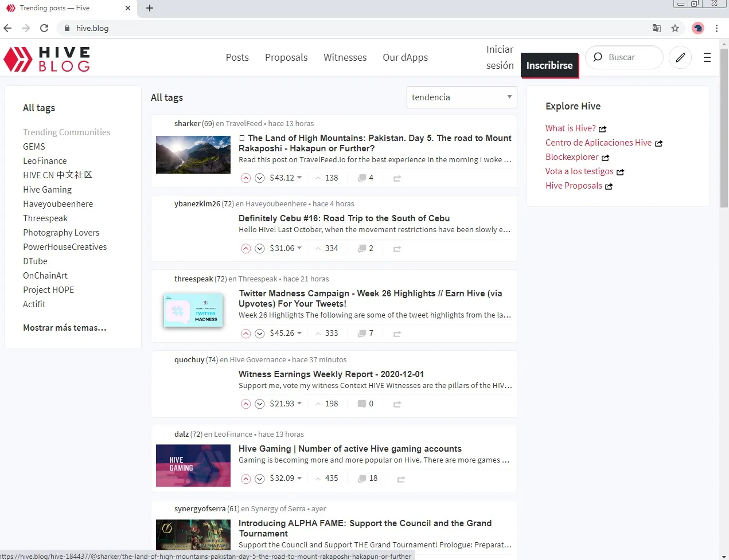Reblog the Definitely Cebu #16 post
Image resolution: width=729 pixels, height=560 pixels.
coord(397,249)
